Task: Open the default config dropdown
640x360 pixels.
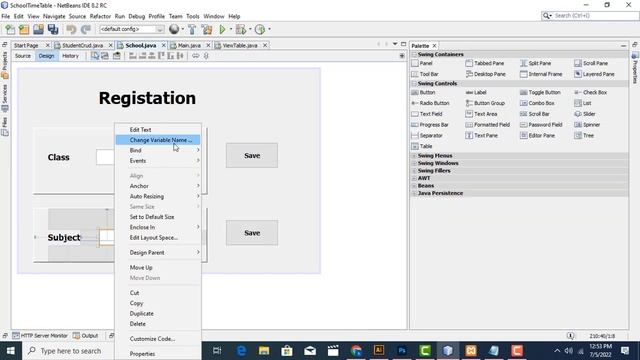Action: [x=131, y=29]
